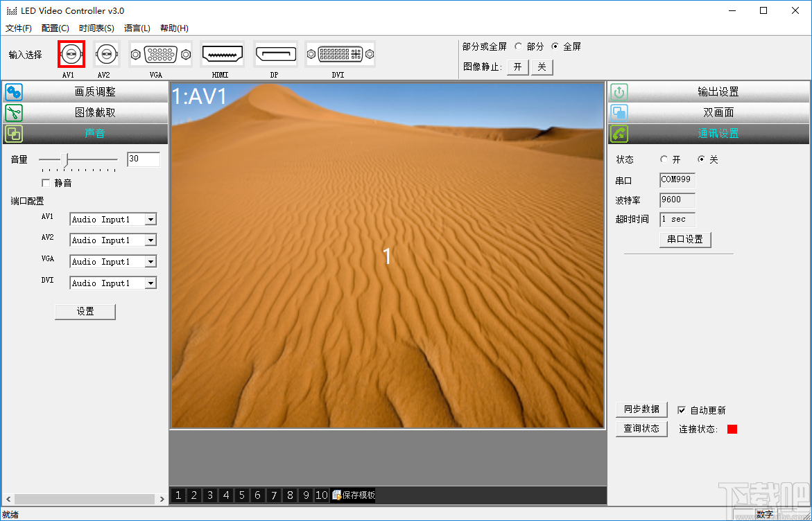This screenshot has height=521, width=812.
Task: Choose the DVI input connector icon
Action: pos(340,54)
